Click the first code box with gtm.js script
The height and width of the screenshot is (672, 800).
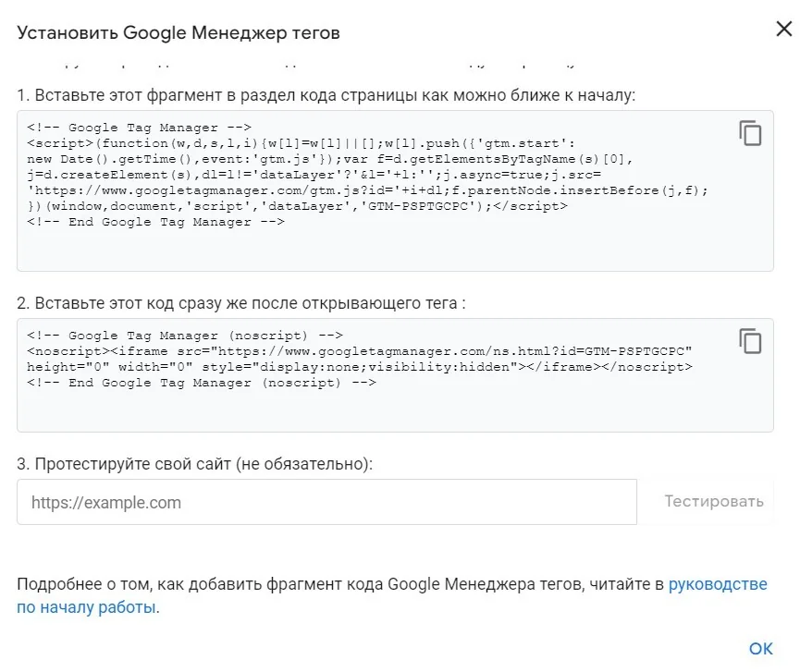pyautogui.click(x=395, y=190)
